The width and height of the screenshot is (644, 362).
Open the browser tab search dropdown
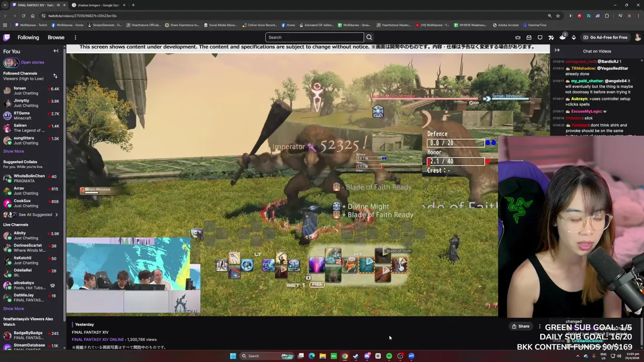[5, 5]
